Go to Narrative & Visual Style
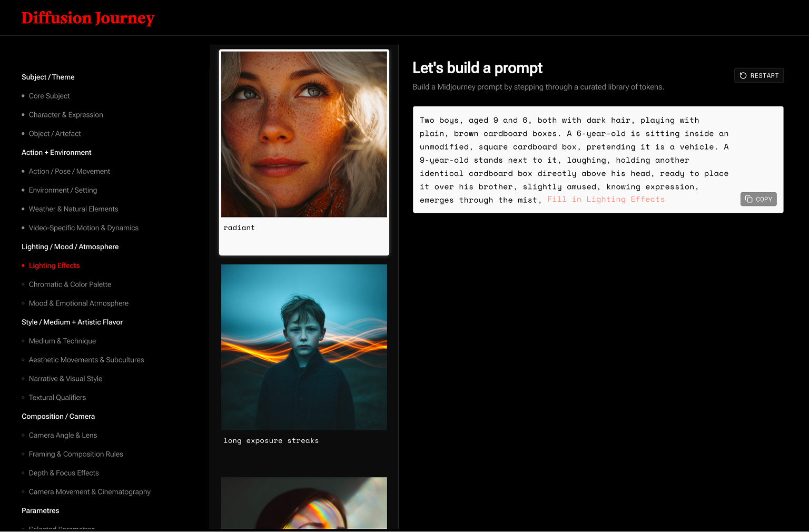 66,379
